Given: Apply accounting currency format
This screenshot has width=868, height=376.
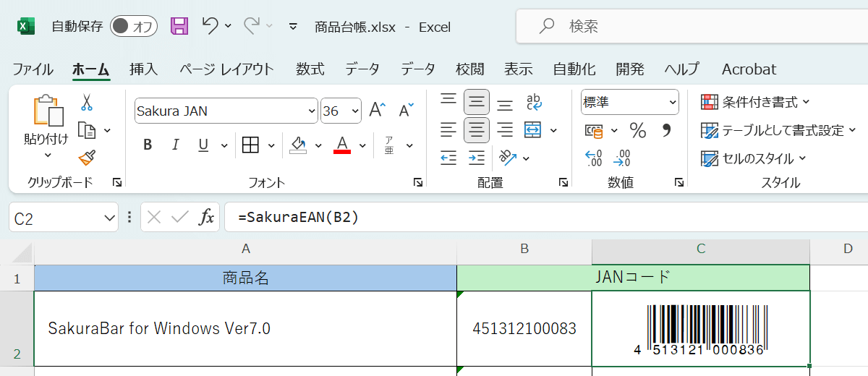Looking at the screenshot, I should point(594,130).
